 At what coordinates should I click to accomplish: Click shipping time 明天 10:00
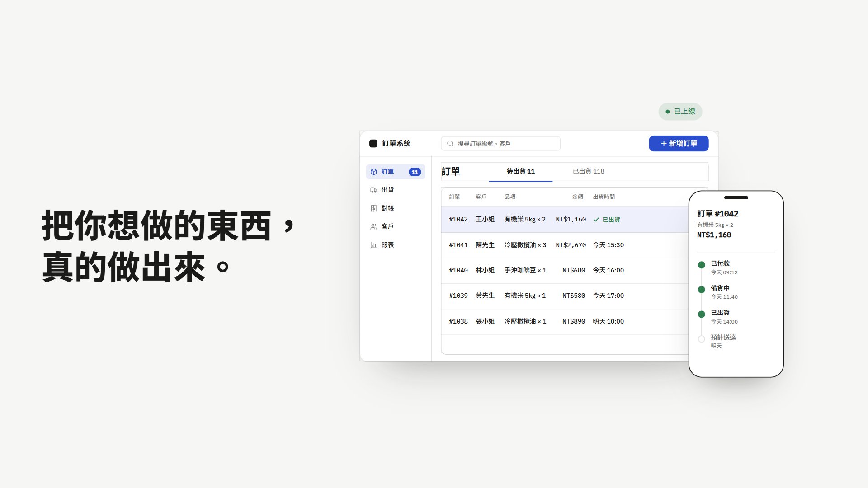coord(608,321)
